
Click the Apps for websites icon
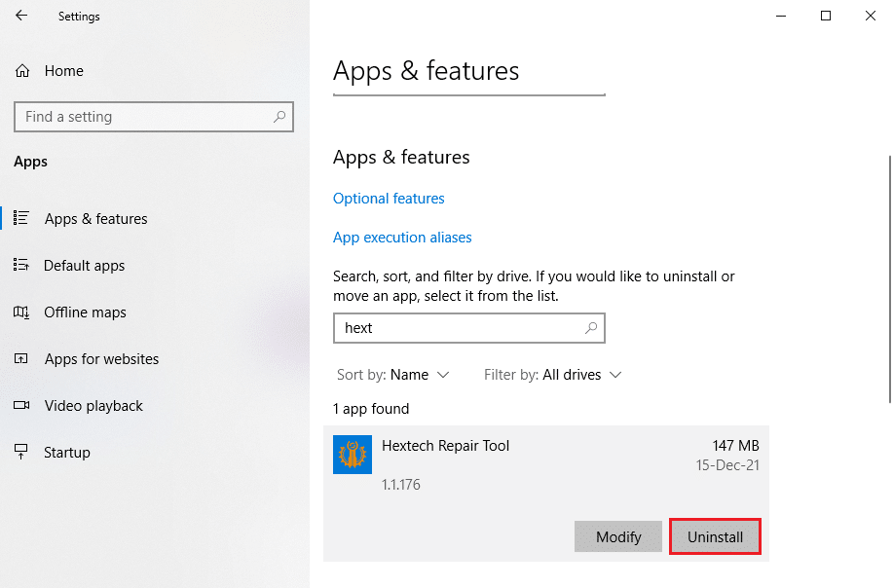pos(21,359)
